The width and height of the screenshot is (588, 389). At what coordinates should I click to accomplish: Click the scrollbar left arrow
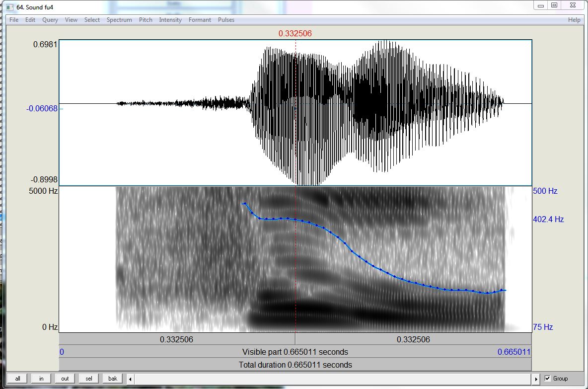[x=130, y=379]
